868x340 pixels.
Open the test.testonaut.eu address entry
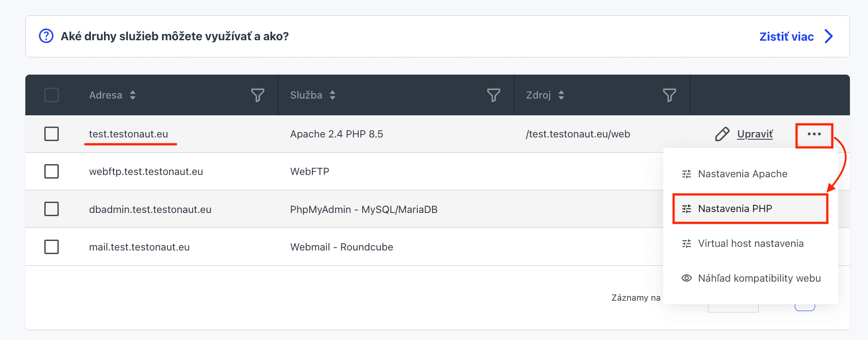pos(128,134)
